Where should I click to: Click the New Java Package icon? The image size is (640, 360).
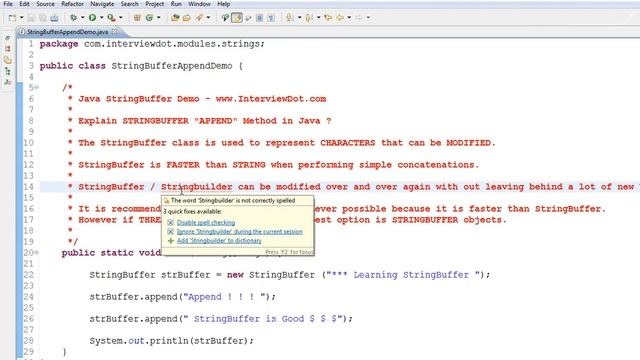point(137,18)
